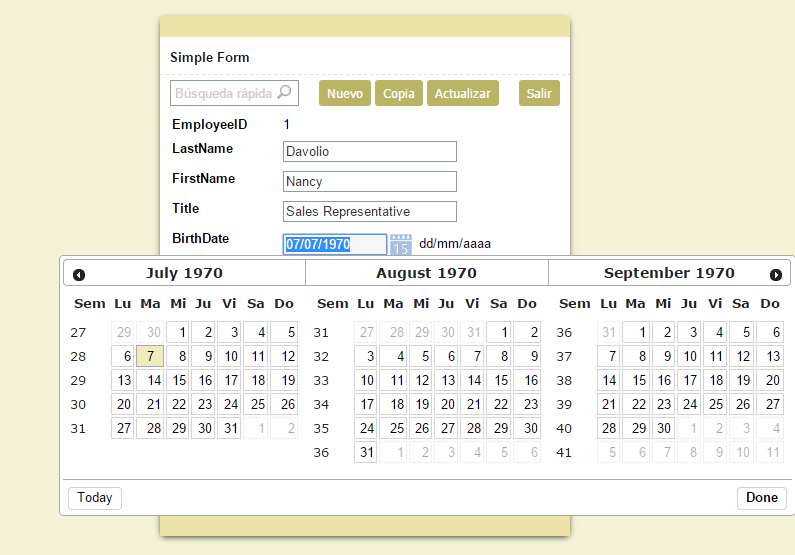Click the Actualizar button
Image resolution: width=795 pixels, height=555 pixels.
point(463,93)
